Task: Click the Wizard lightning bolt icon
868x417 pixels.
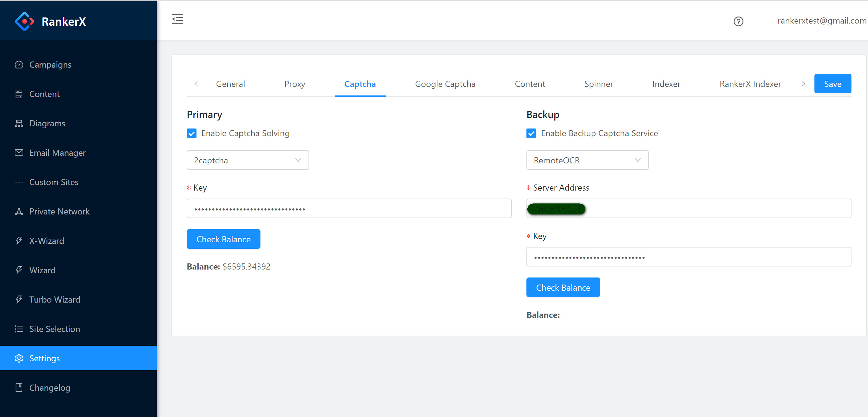Action: [19, 270]
